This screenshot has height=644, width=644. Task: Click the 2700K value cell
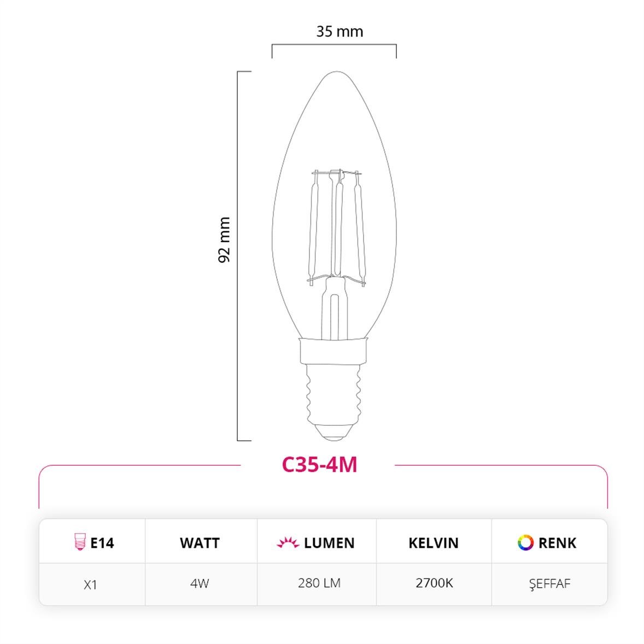434,583
